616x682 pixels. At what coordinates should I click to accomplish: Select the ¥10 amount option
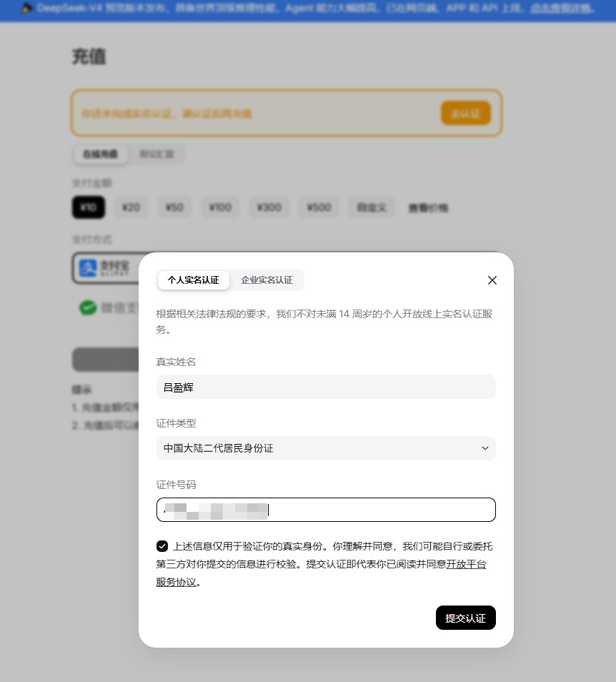coord(88,207)
